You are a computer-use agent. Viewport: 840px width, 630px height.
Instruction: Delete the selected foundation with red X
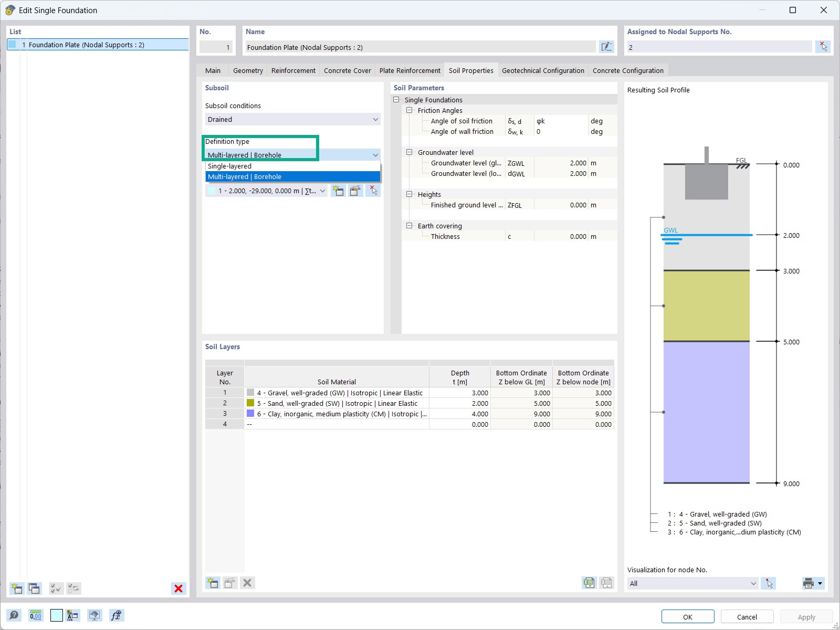[x=178, y=589]
